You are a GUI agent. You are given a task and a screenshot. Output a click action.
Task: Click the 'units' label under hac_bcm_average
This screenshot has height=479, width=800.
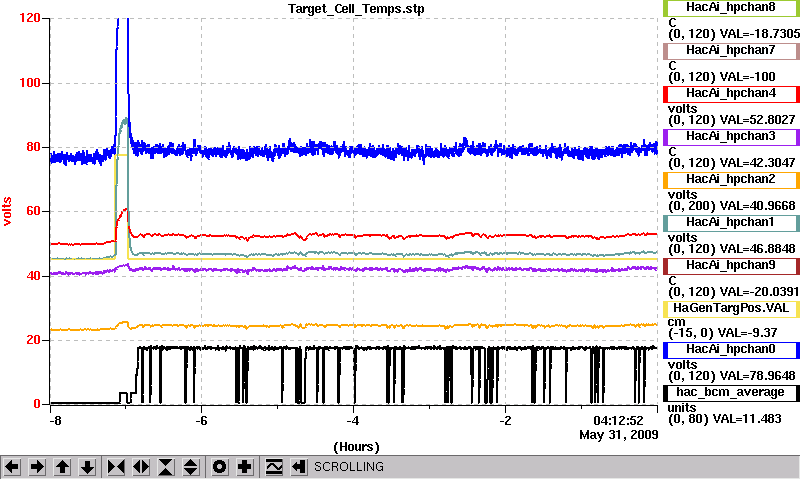click(x=682, y=408)
